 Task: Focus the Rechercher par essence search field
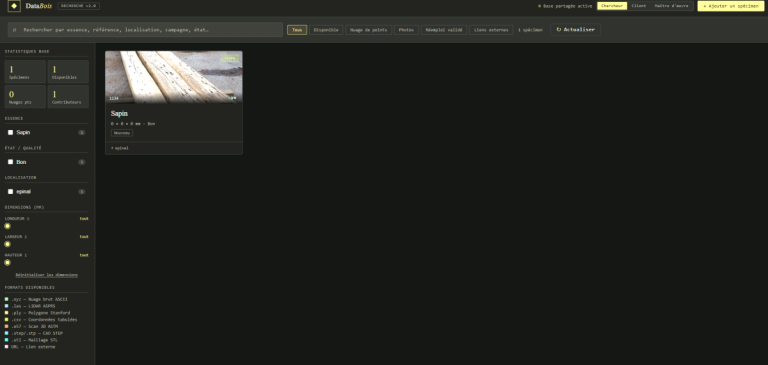[145, 30]
